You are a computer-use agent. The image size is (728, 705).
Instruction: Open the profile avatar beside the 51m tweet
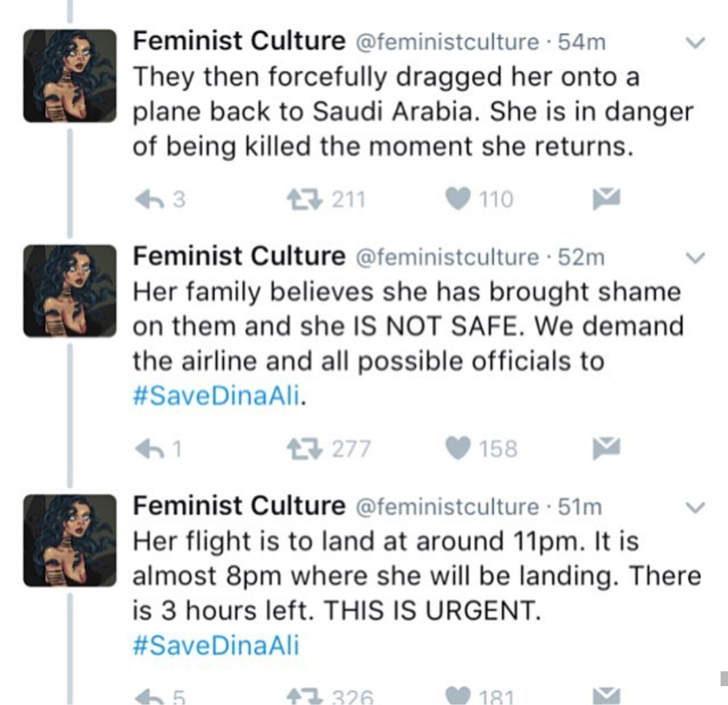[69, 540]
